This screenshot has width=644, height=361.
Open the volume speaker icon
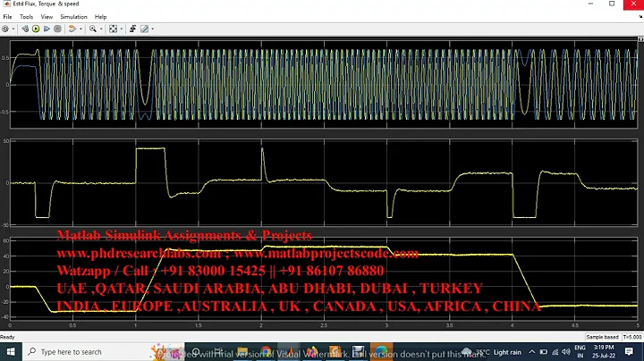(566, 352)
